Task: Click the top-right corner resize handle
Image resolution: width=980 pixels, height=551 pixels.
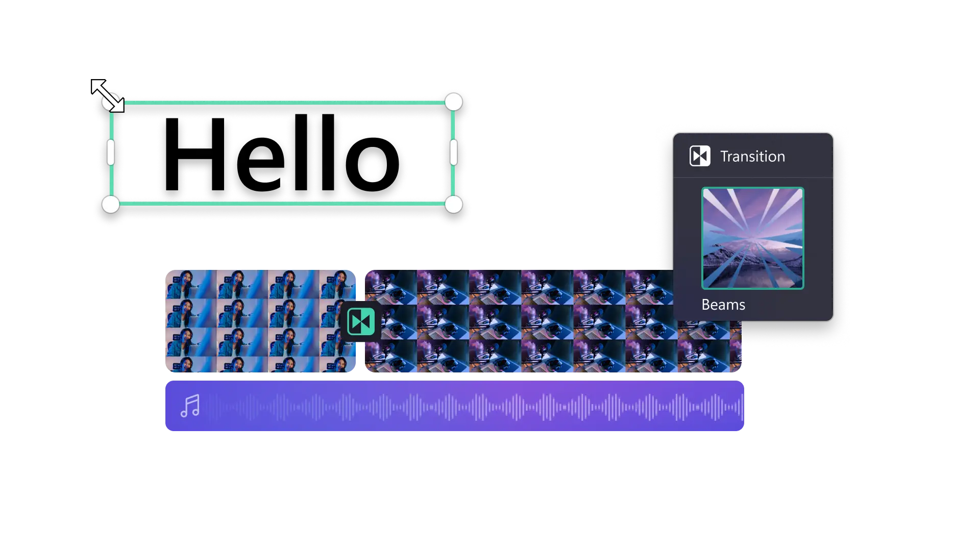Action: point(453,103)
